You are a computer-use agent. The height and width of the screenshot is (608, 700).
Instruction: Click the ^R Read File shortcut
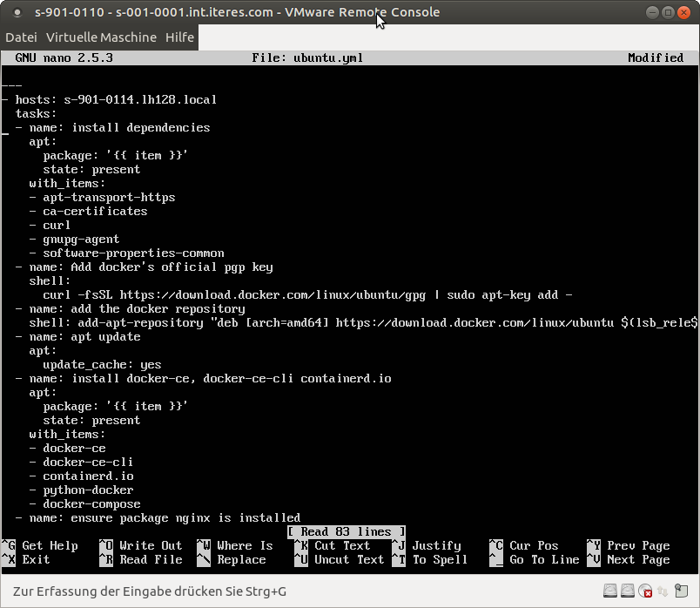141,559
